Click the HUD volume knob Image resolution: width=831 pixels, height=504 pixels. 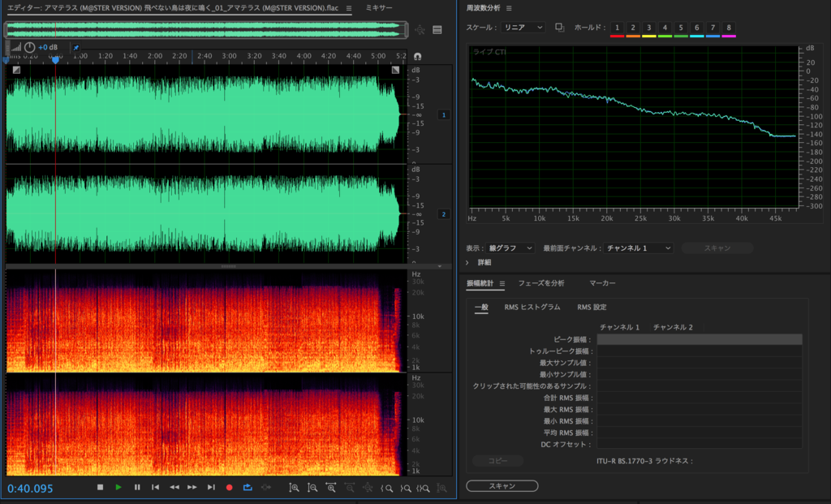click(x=30, y=47)
